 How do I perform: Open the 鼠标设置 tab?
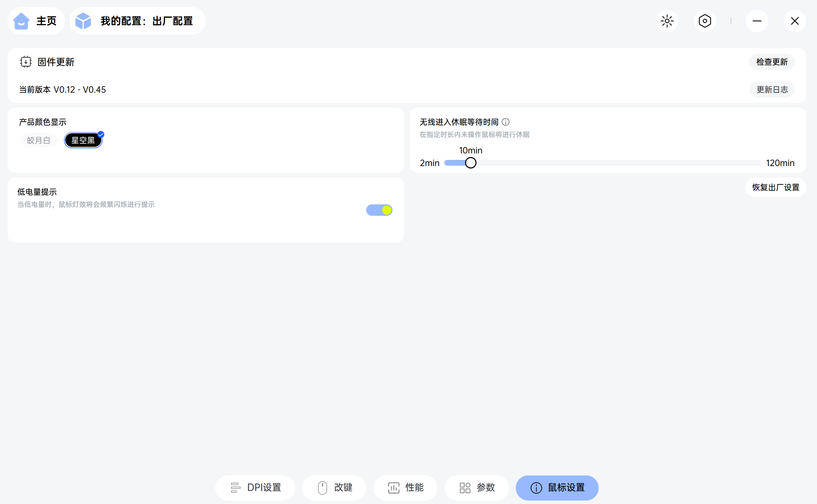557,487
